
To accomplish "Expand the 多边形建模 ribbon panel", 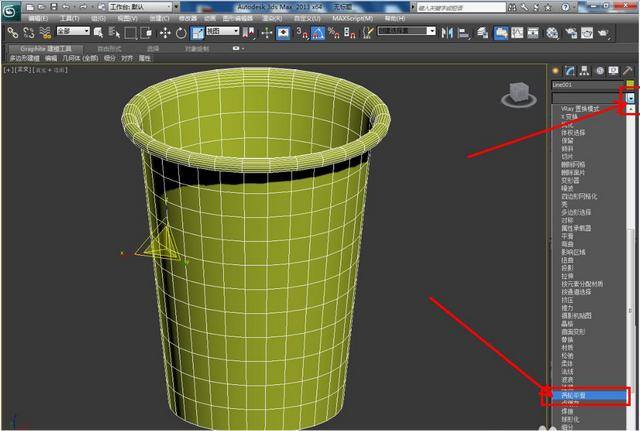I will (x=24, y=58).
